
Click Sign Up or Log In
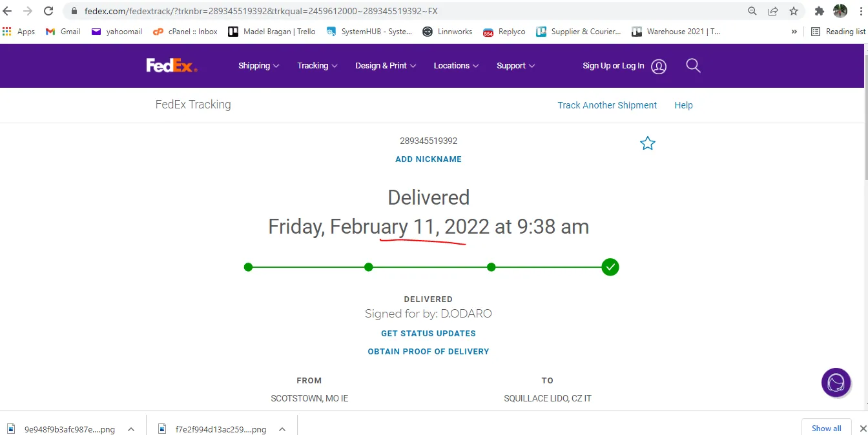pyautogui.click(x=613, y=65)
